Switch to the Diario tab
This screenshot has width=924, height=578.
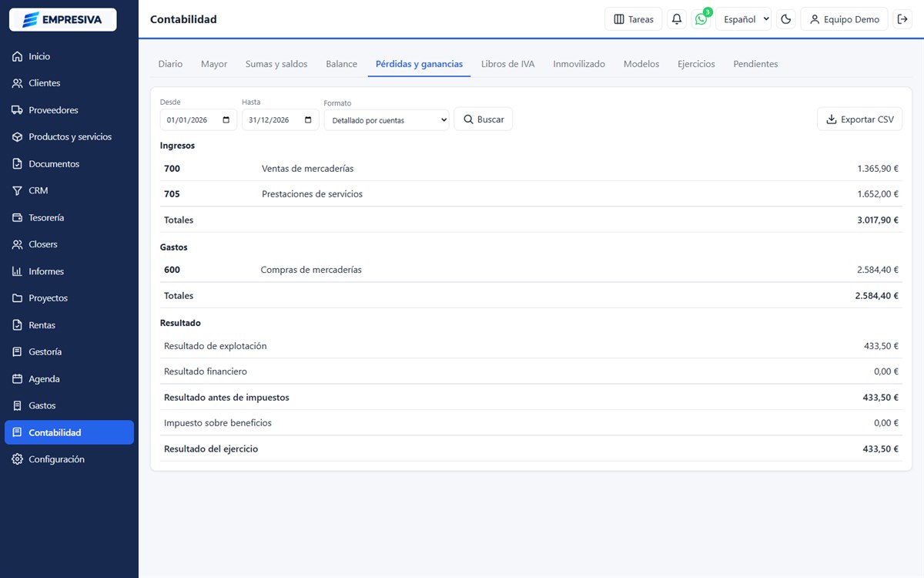click(170, 64)
